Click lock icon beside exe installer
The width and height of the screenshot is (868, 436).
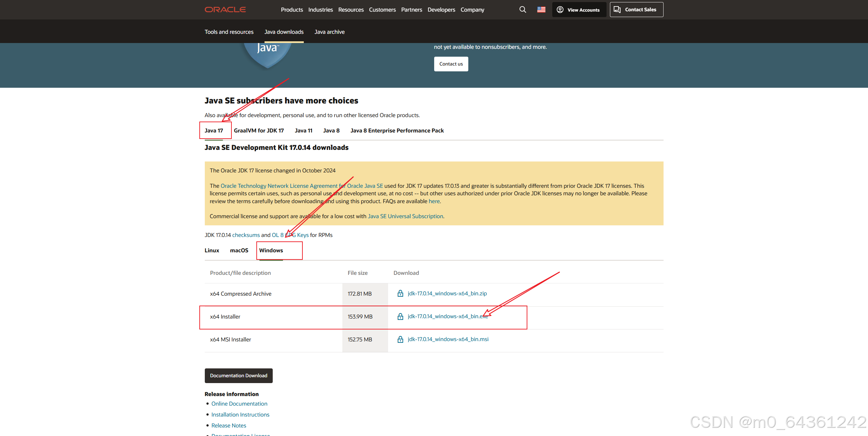pos(400,317)
